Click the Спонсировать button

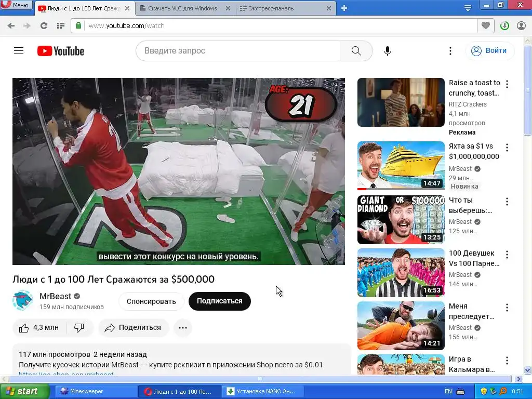point(151,301)
